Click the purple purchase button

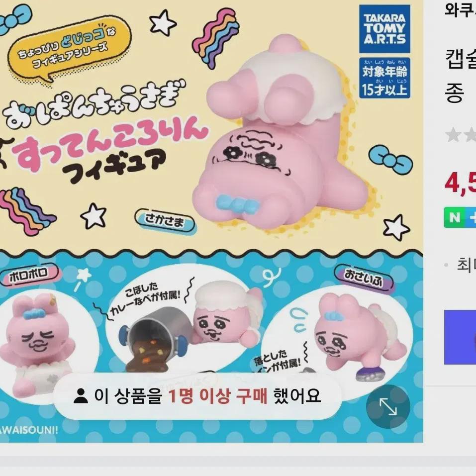[460, 337]
